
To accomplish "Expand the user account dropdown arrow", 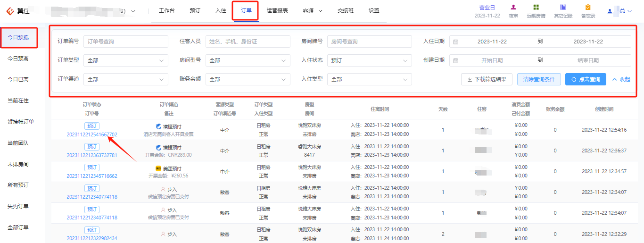I will (x=629, y=11).
